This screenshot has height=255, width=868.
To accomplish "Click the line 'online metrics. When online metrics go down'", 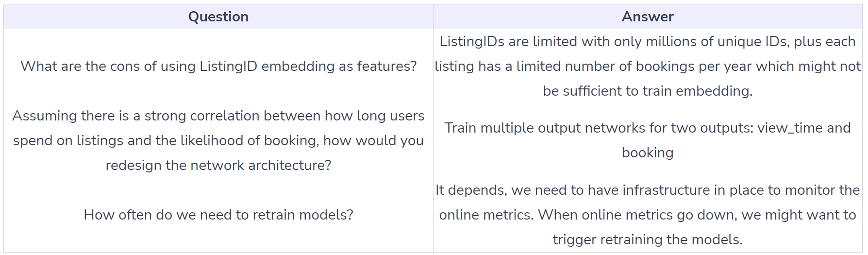I will [648, 215].
